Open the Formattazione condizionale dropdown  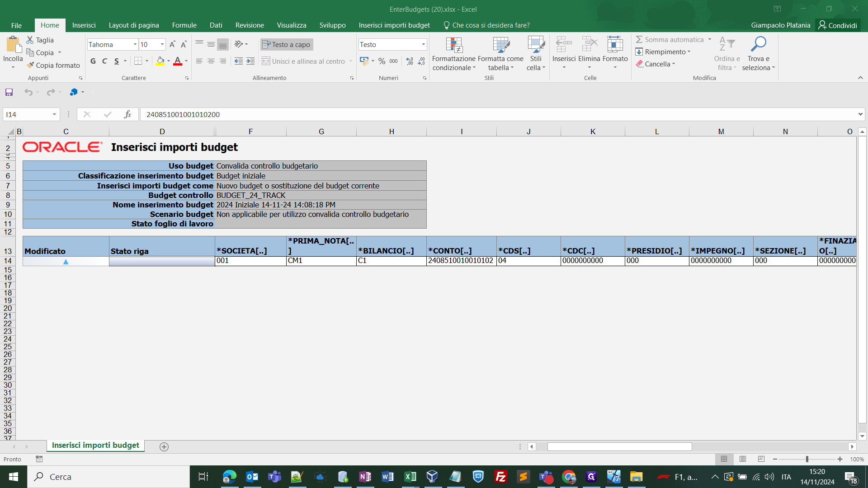click(x=454, y=54)
